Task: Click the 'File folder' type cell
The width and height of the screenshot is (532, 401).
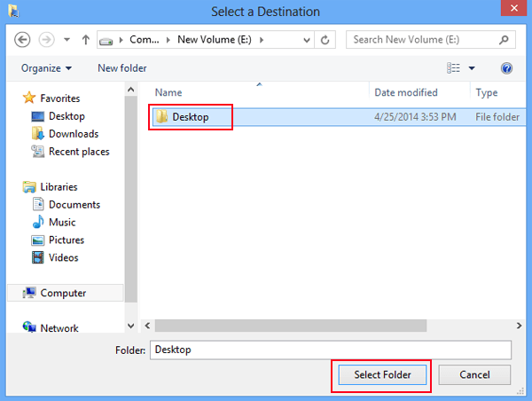Action: point(497,117)
